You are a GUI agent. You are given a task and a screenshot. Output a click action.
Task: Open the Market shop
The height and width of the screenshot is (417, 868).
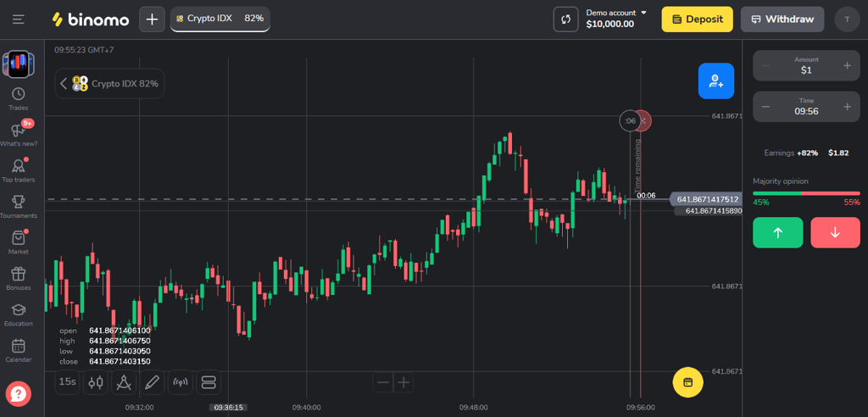tap(19, 242)
